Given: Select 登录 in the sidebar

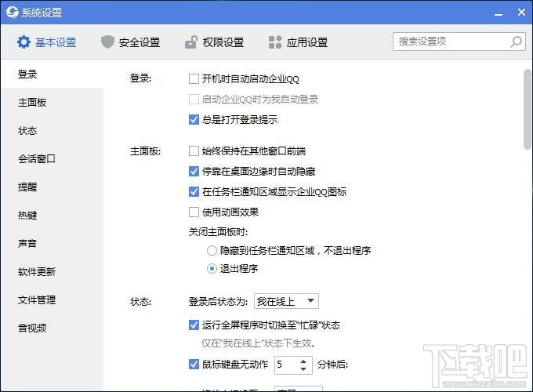Looking at the screenshot, I should pyautogui.click(x=52, y=74).
